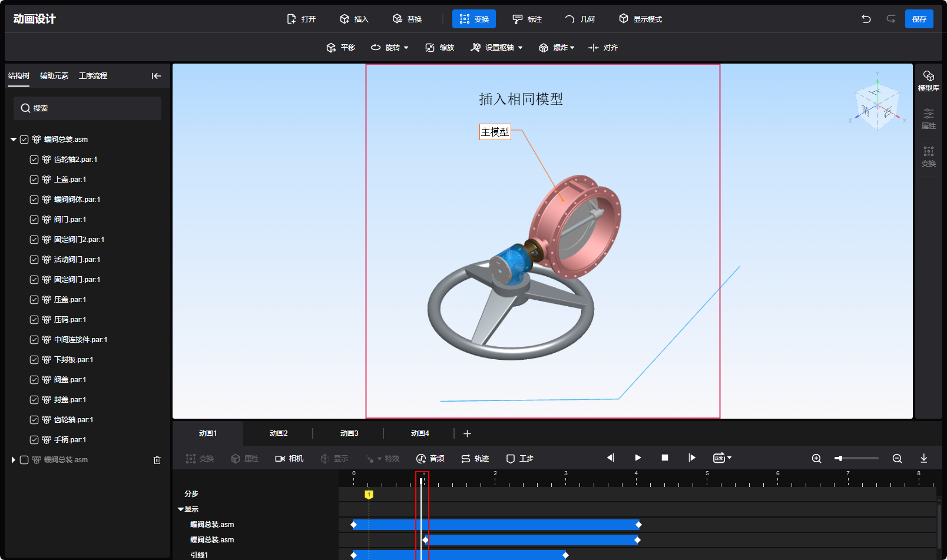
Task: Switch to the 动画2 tab
Action: tap(279, 433)
